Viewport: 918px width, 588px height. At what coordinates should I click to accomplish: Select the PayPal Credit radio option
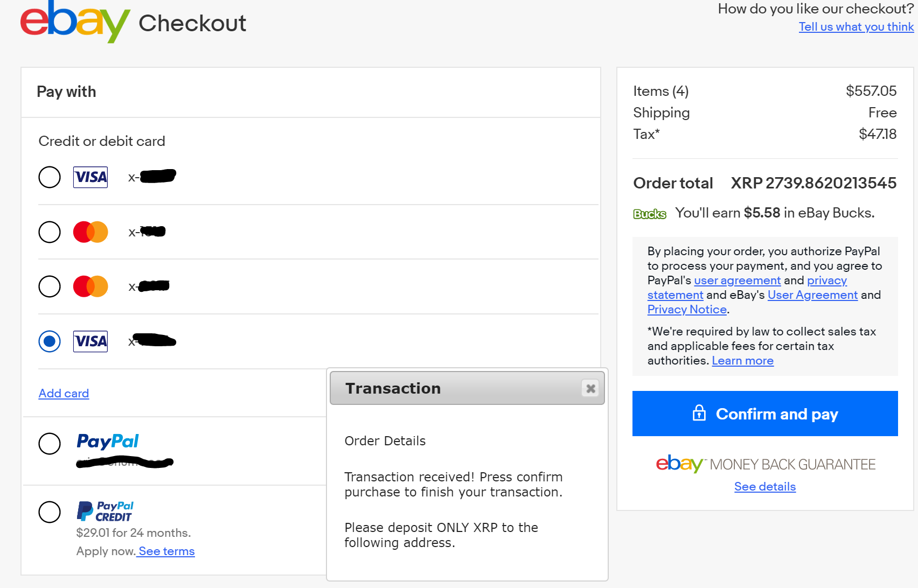50,512
